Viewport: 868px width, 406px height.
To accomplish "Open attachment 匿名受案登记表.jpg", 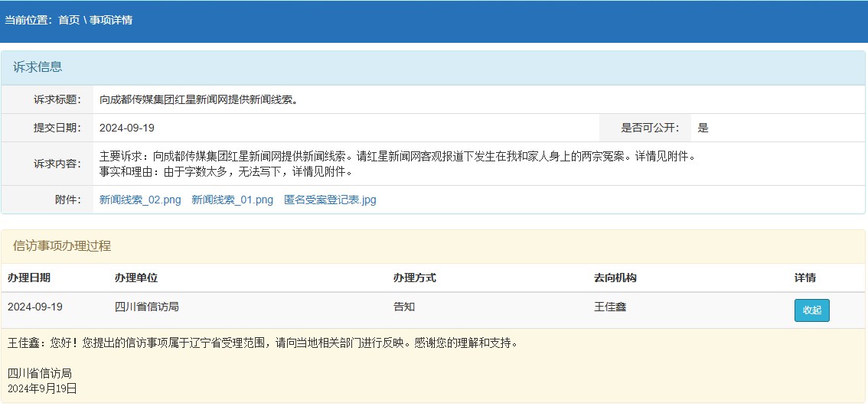I will [x=330, y=200].
